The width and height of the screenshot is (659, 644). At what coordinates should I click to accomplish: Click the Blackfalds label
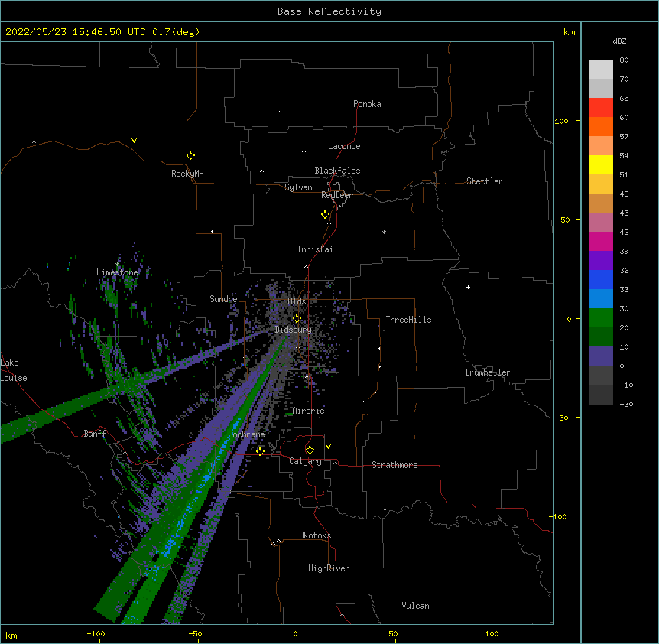pos(337,171)
